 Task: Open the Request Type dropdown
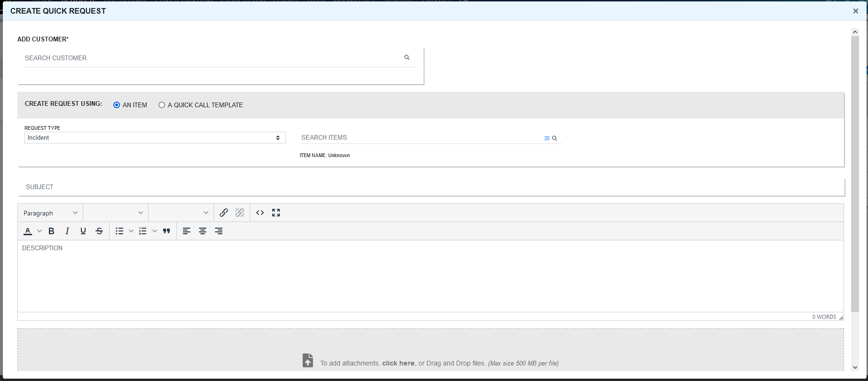point(155,138)
